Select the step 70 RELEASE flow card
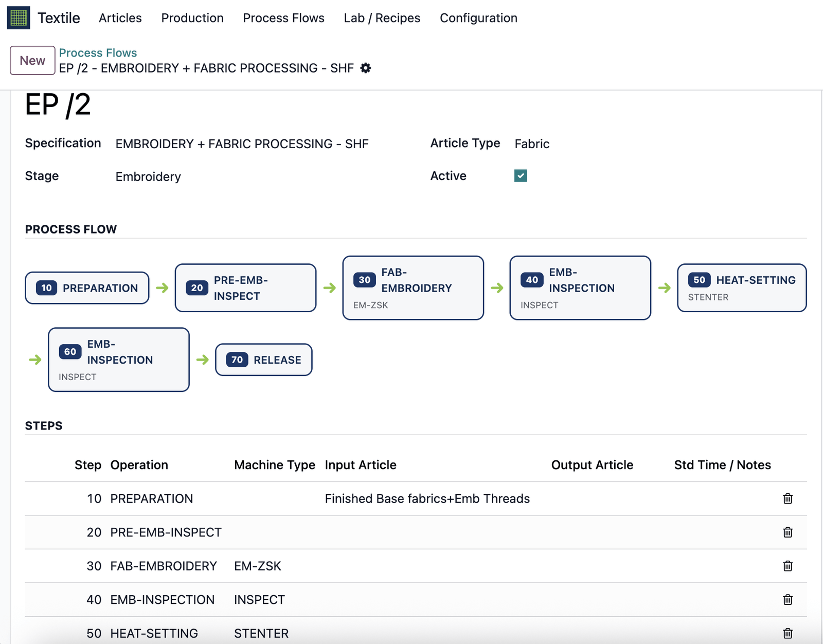This screenshot has width=823, height=644. point(263,360)
